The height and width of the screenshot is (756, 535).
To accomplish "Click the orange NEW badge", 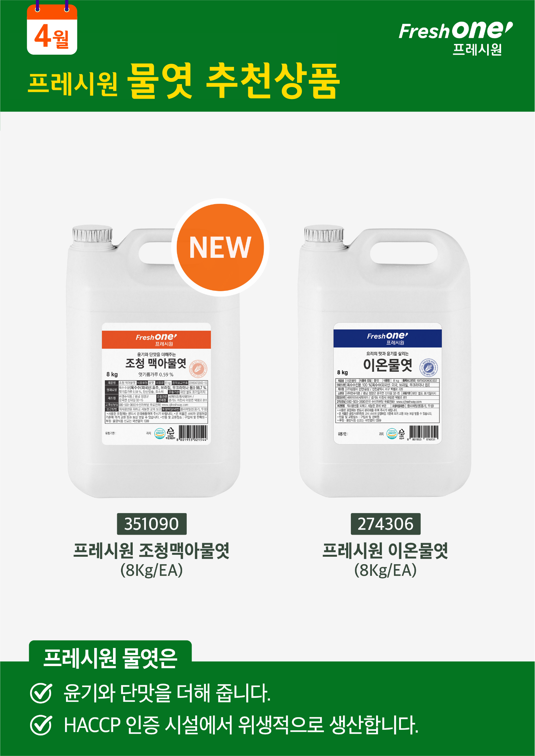I will (x=220, y=247).
